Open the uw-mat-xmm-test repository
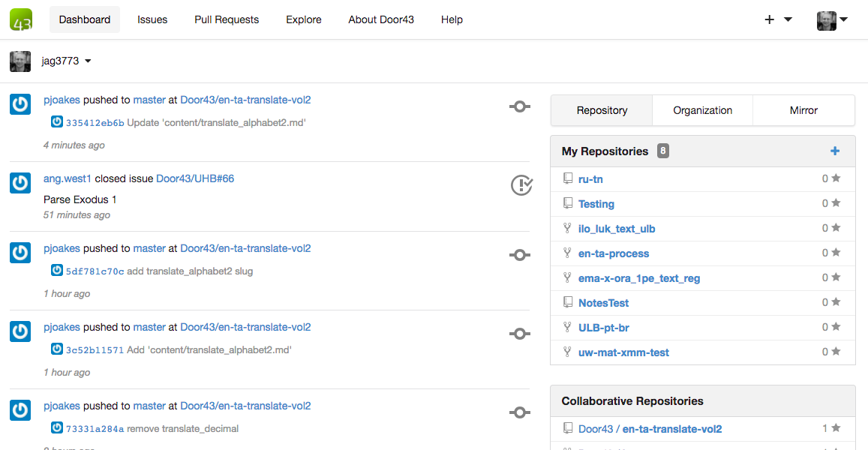 623,352
